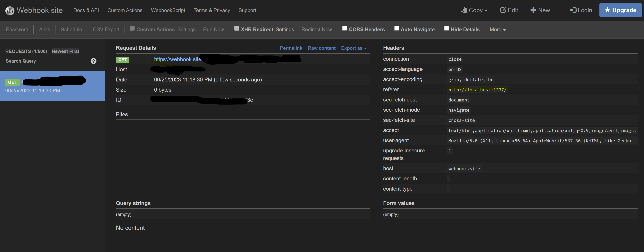Image resolution: width=644 pixels, height=252 pixels.
Task: Navigate to WebhookScript
Action: (168, 10)
